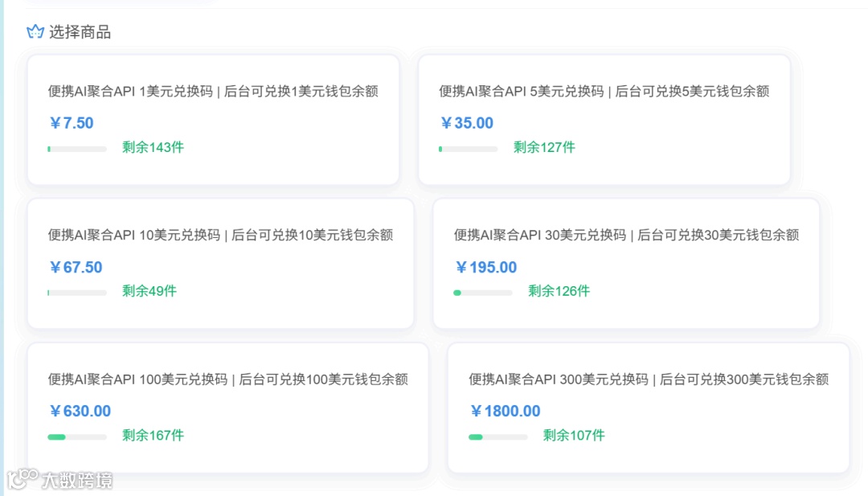Choose the 10美元兑换码 product card

point(220,264)
